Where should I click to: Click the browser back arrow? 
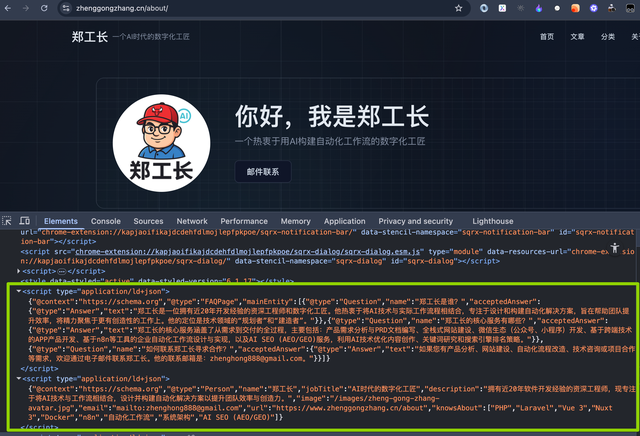point(8,8)
